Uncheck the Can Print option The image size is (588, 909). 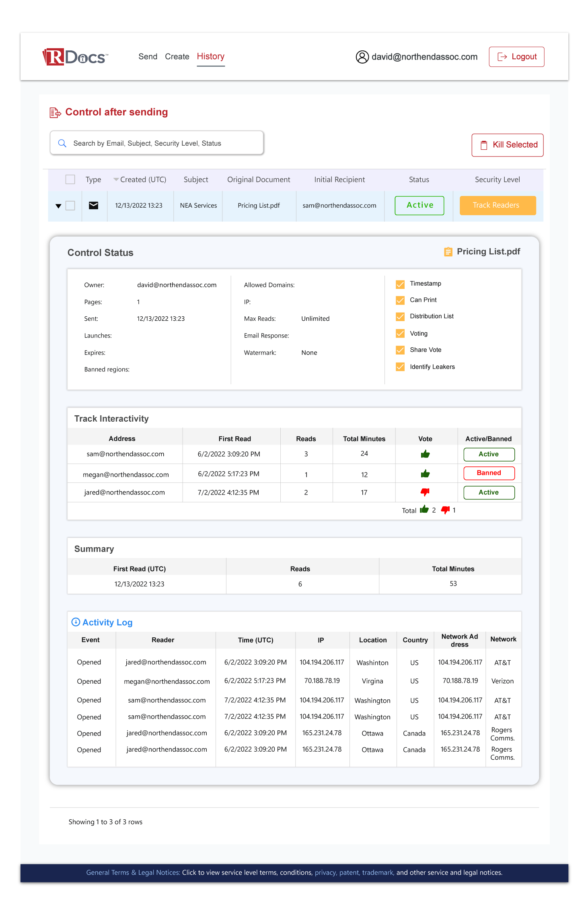tap(400, 300)
